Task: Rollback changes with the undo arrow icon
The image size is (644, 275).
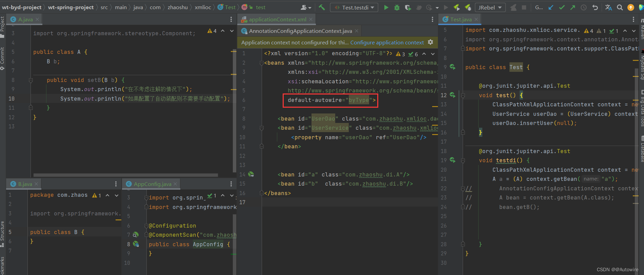Action: 595,7
